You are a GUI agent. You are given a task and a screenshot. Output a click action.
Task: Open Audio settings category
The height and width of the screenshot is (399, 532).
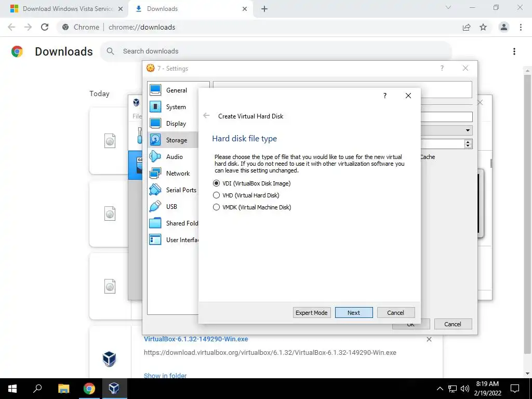tap(174, 157)
